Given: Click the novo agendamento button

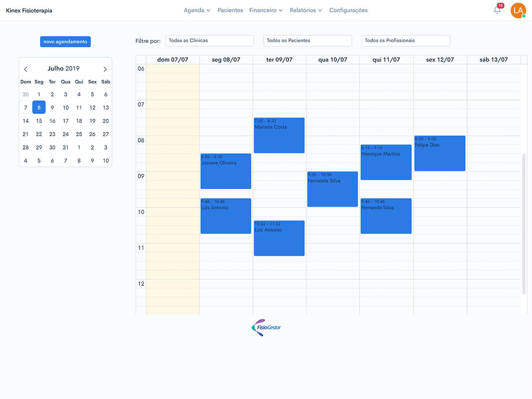Looking at the screenshot, I should click(65, 42).
